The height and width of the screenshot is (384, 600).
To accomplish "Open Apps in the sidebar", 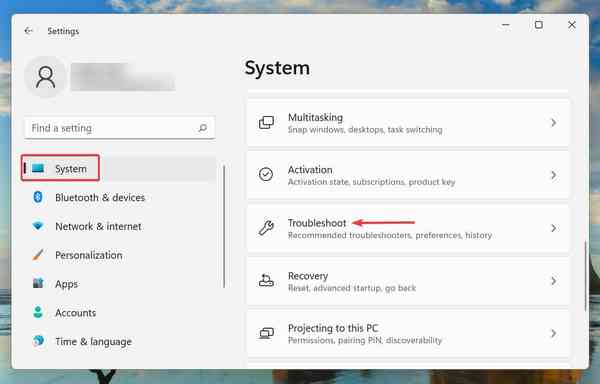I will [66, 284].
